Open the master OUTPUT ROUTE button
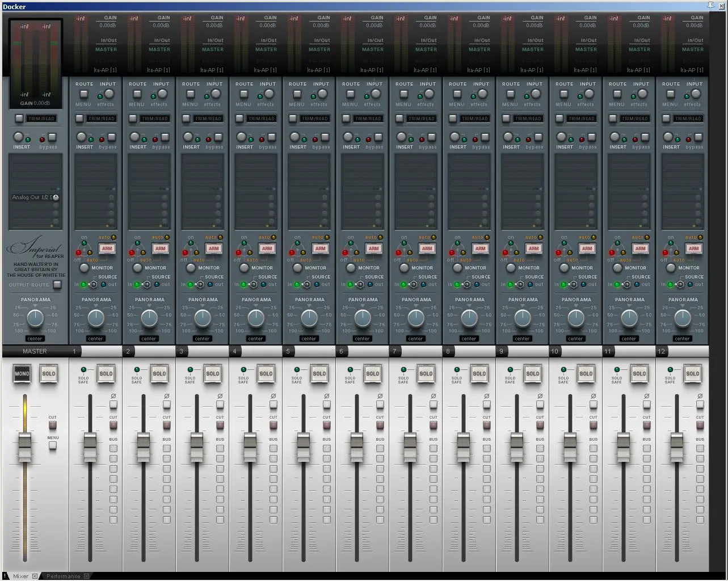The height and width of the screenshot is (581, 728). click(x=57, y=285)
